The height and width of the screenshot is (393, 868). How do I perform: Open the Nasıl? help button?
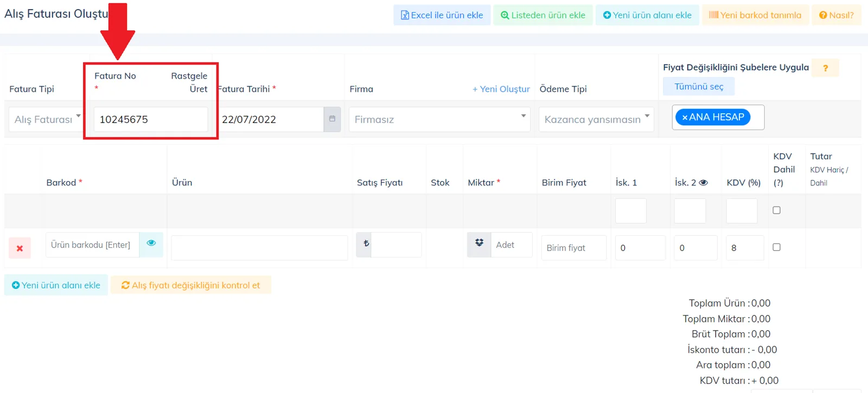[x=837, y=15]
